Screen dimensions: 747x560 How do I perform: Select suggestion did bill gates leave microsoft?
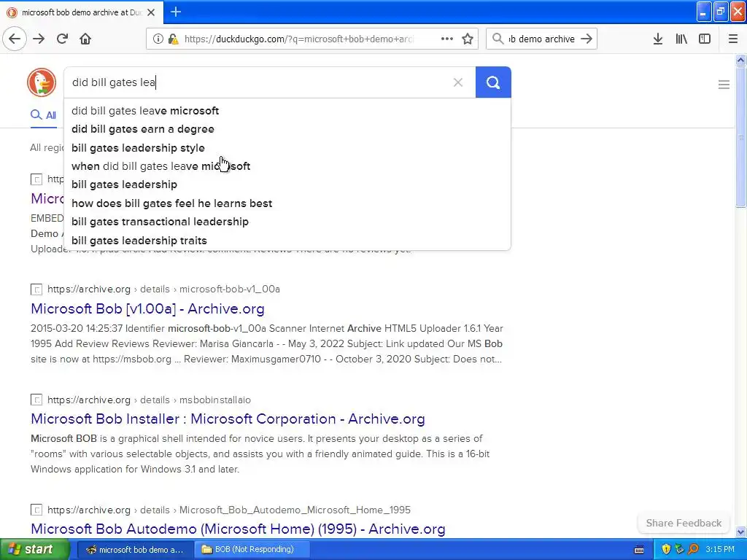pos(287,111)
